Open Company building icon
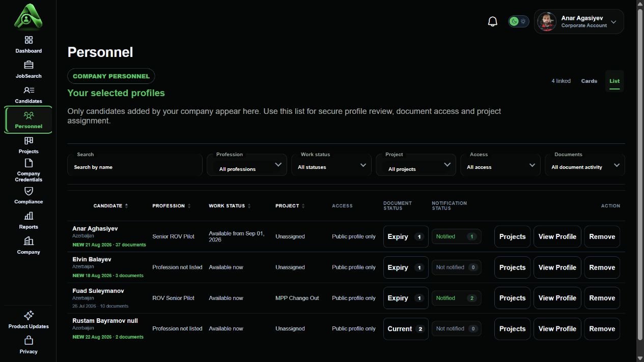The height and width of the screenshot is (362, 644). click(x=29, y=241)
